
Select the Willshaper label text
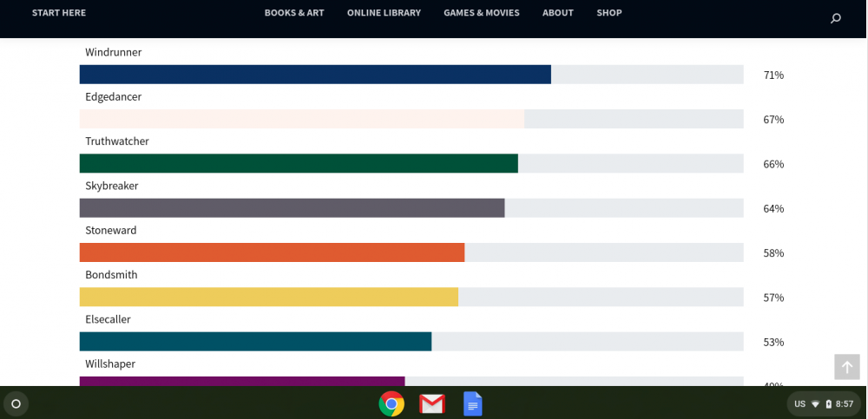pyautogui.click(x=110, y=364)
